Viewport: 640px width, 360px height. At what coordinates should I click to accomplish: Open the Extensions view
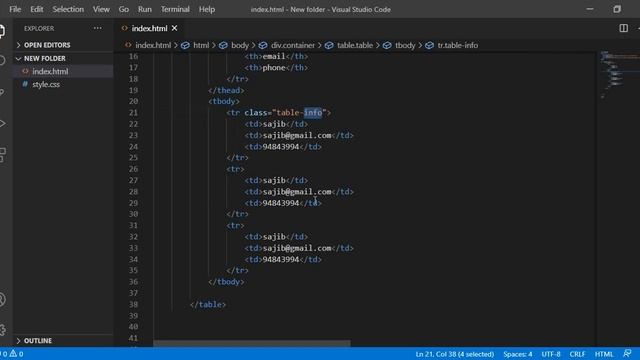[2, 155]
